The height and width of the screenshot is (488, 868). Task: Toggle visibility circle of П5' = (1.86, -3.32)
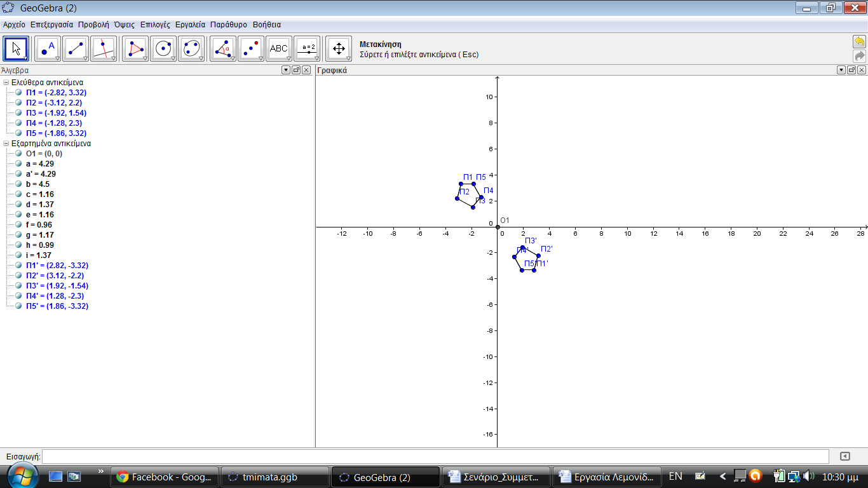pyautogui.click(x=18, y=306)
